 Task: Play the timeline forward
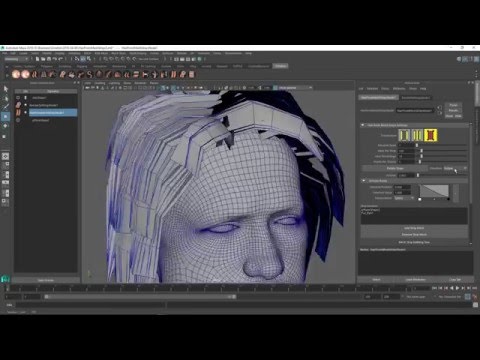(457, 288)
